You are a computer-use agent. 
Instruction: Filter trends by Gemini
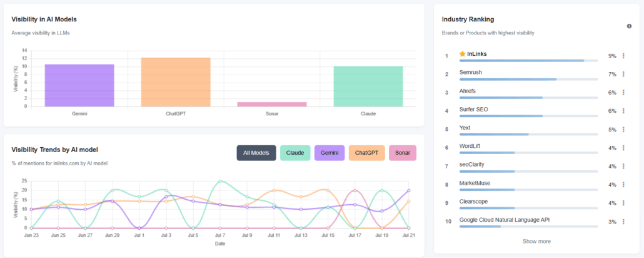pos(330,153)
